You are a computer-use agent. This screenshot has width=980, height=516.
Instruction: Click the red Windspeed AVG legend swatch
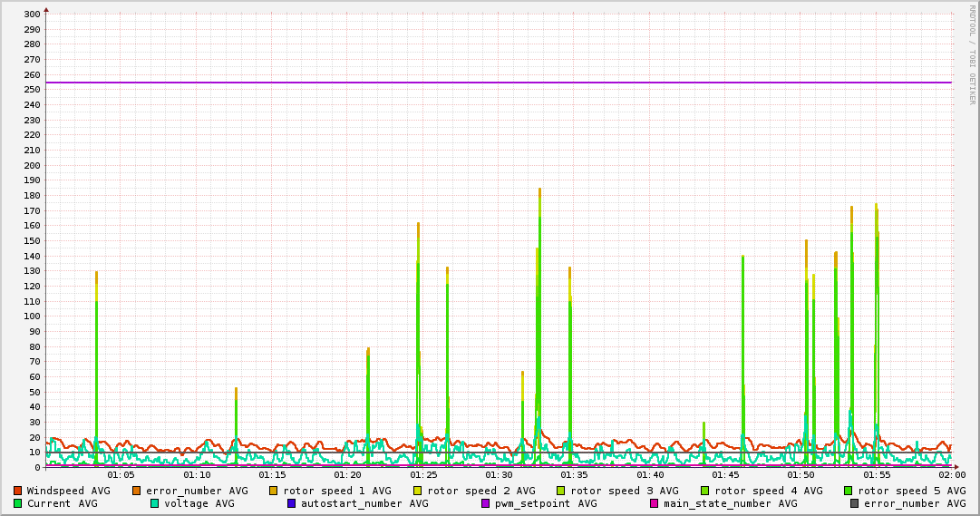click(x=17, y=491)
